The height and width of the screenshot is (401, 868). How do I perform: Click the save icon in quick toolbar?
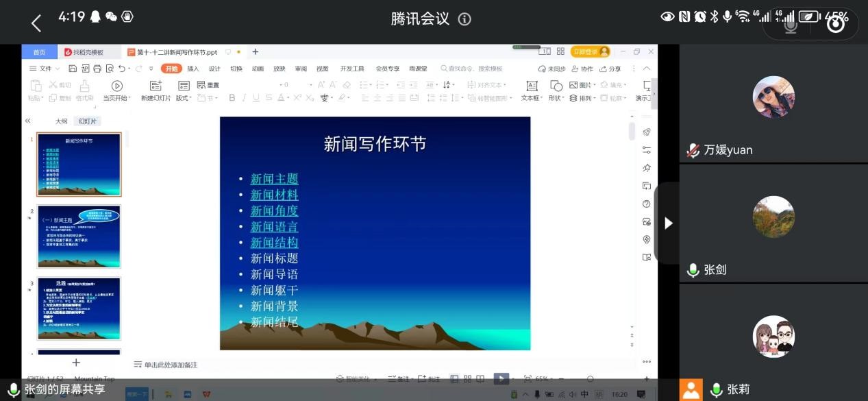(74, 69)
